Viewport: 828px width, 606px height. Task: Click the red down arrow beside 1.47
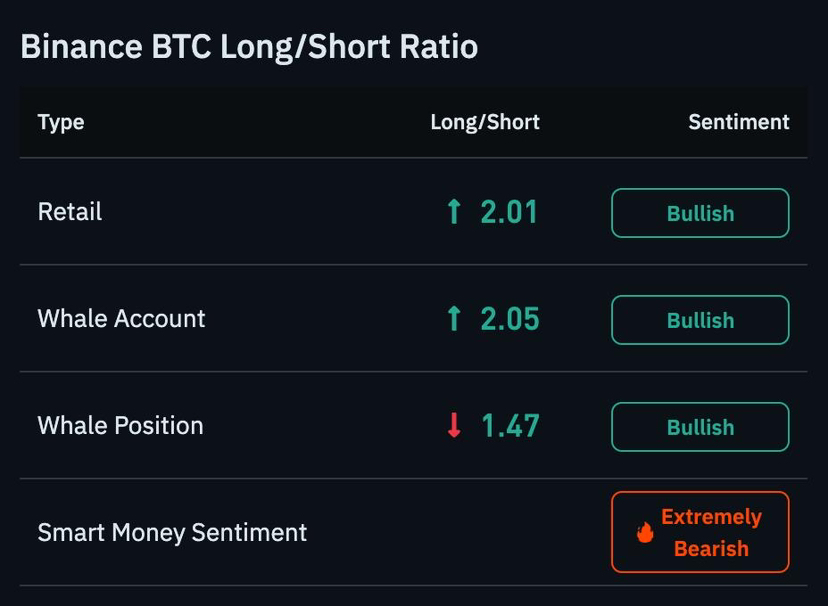(454, 425)
